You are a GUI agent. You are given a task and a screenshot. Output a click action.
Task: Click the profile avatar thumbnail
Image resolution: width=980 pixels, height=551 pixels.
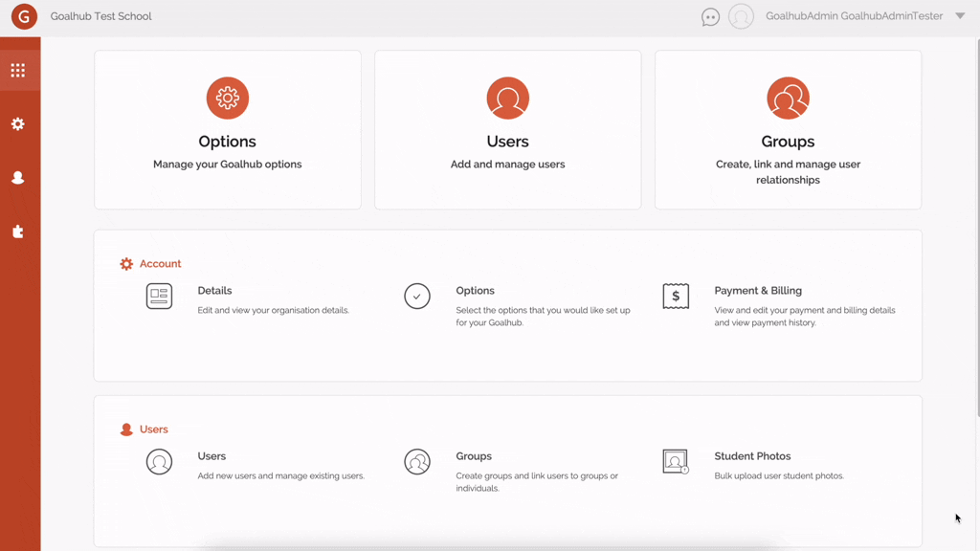(741, 16)
